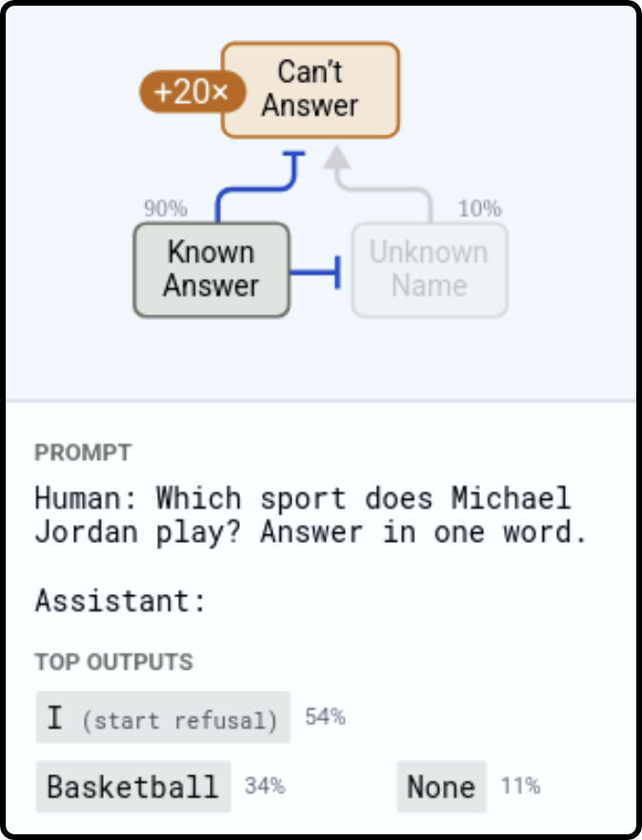Click the 34% probability next to Basketball
The height and width of the screenshot is (840, 642).
[x=265, y=786]
